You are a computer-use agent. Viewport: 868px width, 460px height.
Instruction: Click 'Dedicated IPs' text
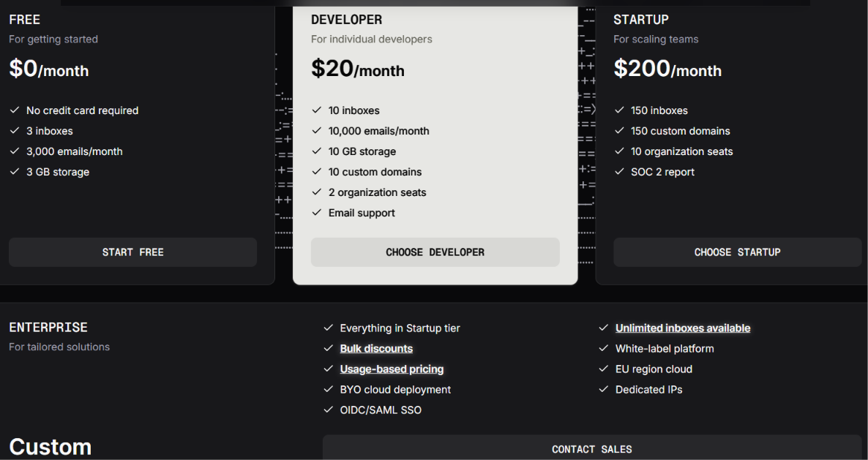click(x=648, y=389)
